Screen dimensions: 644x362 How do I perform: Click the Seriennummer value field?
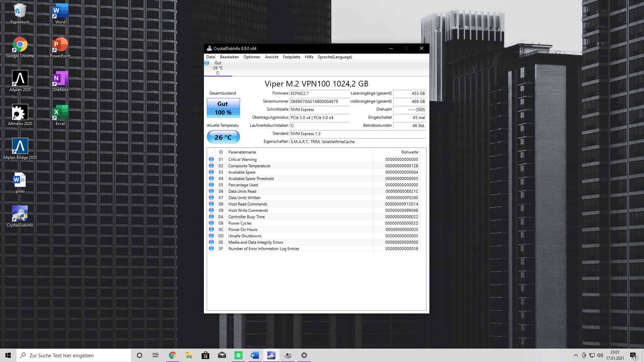point(319,102)
